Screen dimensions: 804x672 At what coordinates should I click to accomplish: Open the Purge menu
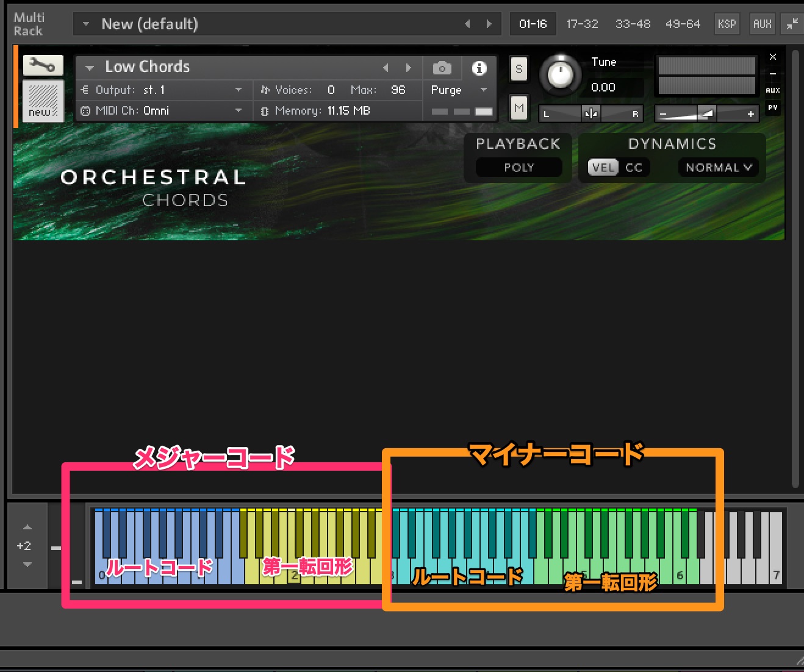(x=459, y=90)
